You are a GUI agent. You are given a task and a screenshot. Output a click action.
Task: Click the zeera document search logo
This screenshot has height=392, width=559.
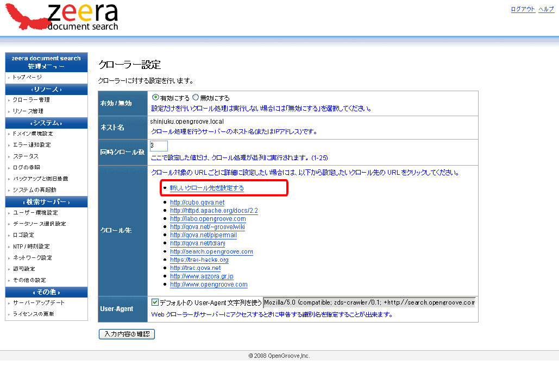[62, 17]
